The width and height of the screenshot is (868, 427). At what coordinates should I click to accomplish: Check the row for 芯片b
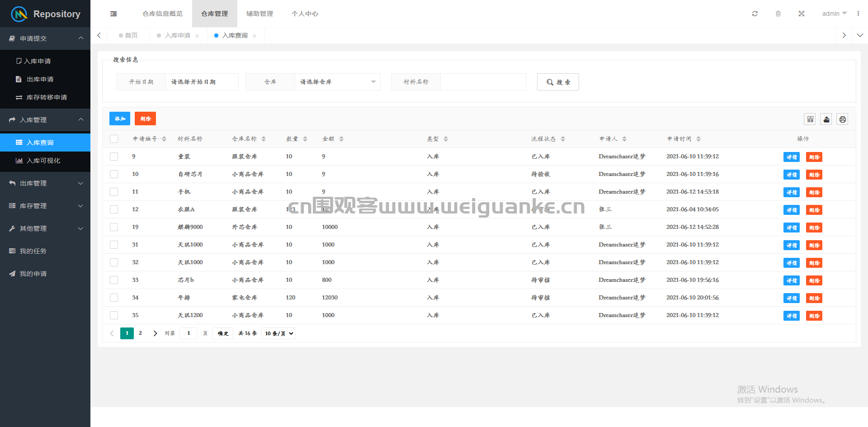point(114,280)
